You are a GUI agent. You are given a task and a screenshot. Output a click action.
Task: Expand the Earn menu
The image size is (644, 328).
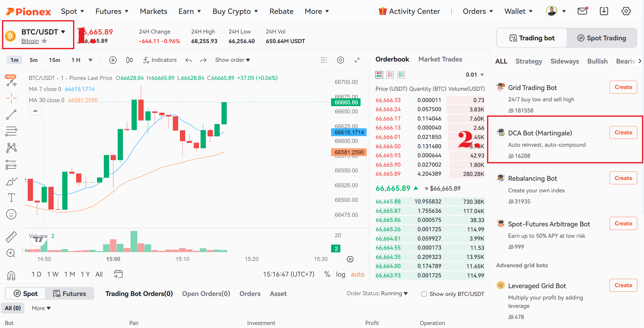point(190,11)
